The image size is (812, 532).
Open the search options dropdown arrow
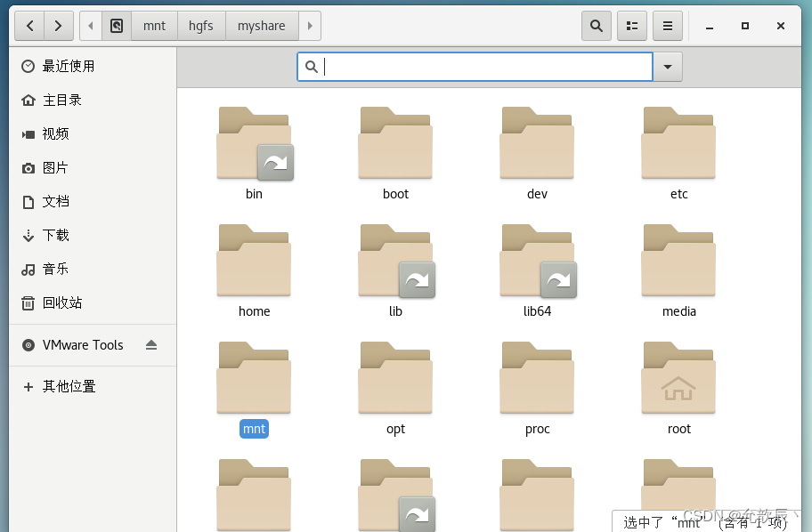[668, 67]
